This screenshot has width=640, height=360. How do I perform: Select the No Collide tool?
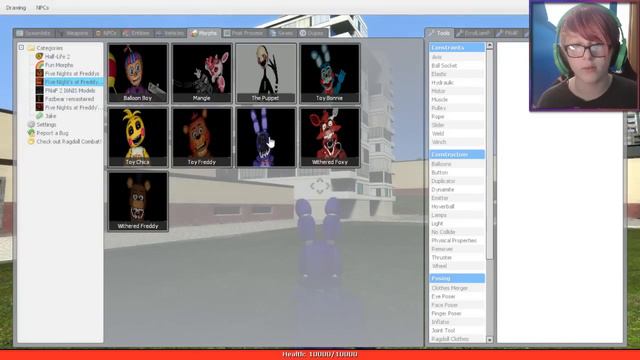tap(457, 232)
